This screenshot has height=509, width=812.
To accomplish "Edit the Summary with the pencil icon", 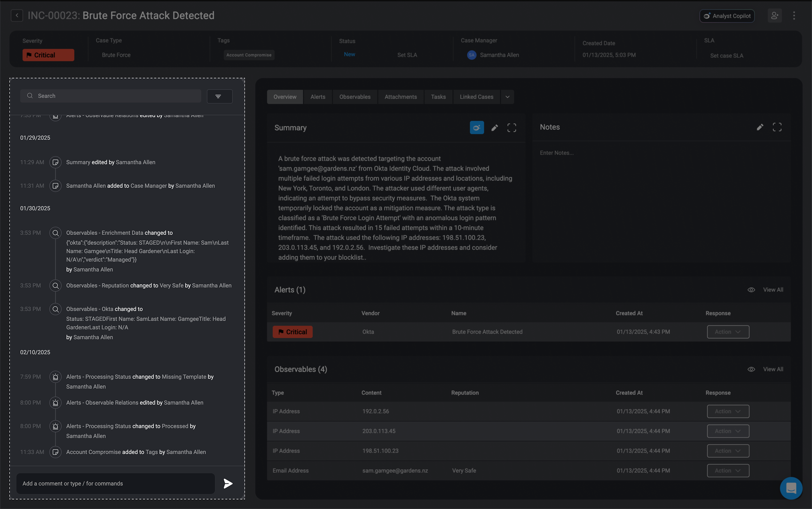I will click(495, 127).
